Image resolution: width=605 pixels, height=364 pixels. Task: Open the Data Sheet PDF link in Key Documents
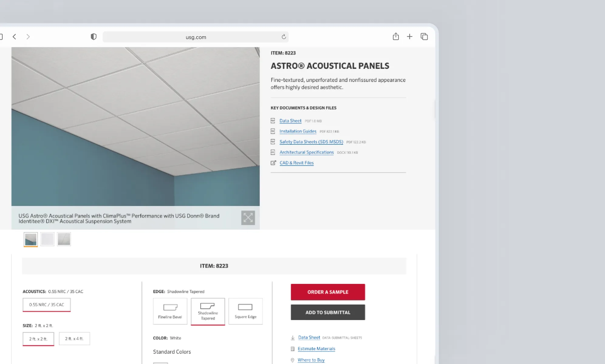point(290,121)
